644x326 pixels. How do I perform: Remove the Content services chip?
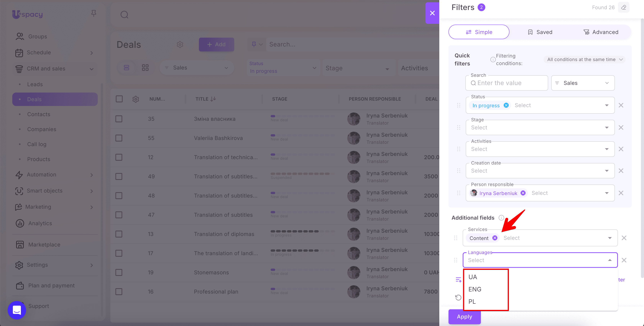pyautogui.click(x=495, y=238)
